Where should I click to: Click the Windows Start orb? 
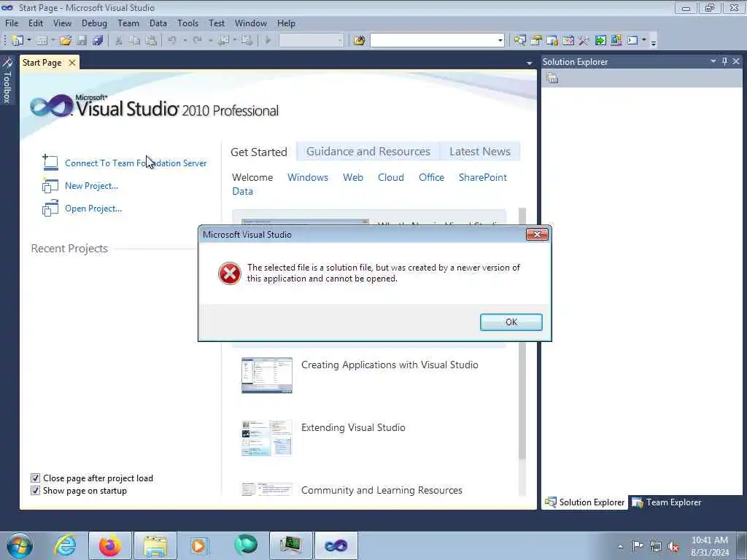tap(20, 545)
